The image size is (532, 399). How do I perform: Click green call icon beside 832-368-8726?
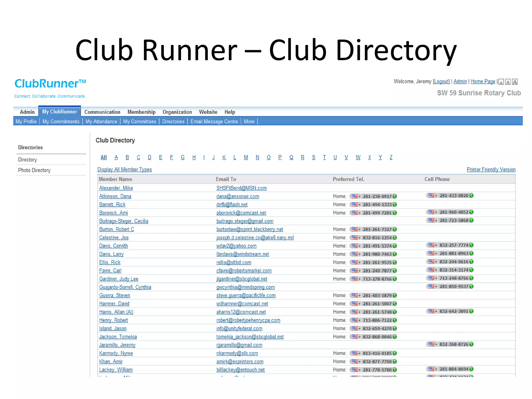pyautogui.click(x=471, y=344)
